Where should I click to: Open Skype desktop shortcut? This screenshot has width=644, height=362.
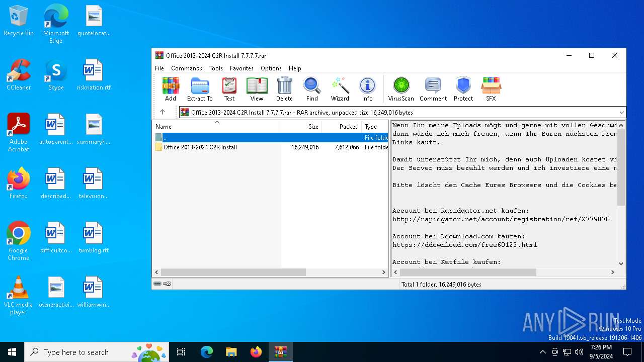point(56,75)
